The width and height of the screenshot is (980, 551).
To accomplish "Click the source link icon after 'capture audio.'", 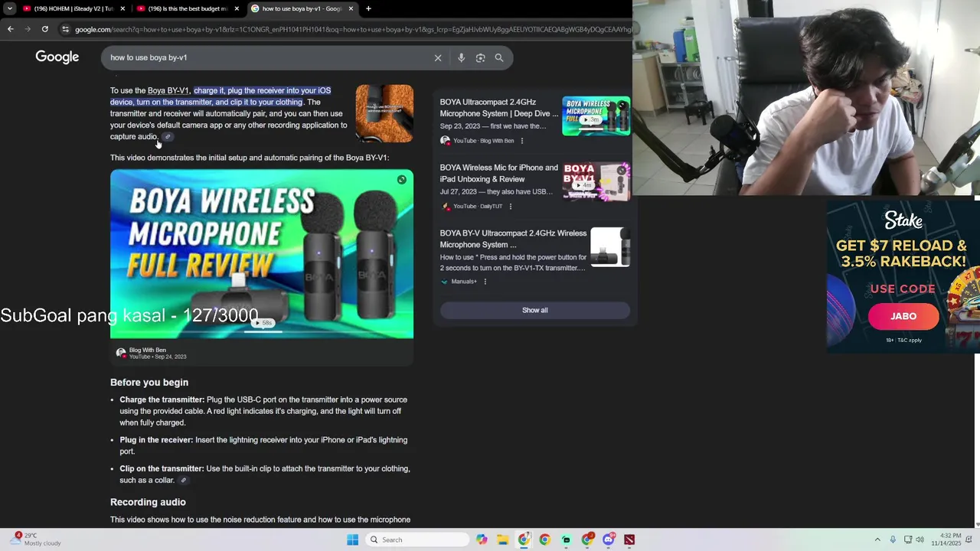I will [x=168, y=137].
